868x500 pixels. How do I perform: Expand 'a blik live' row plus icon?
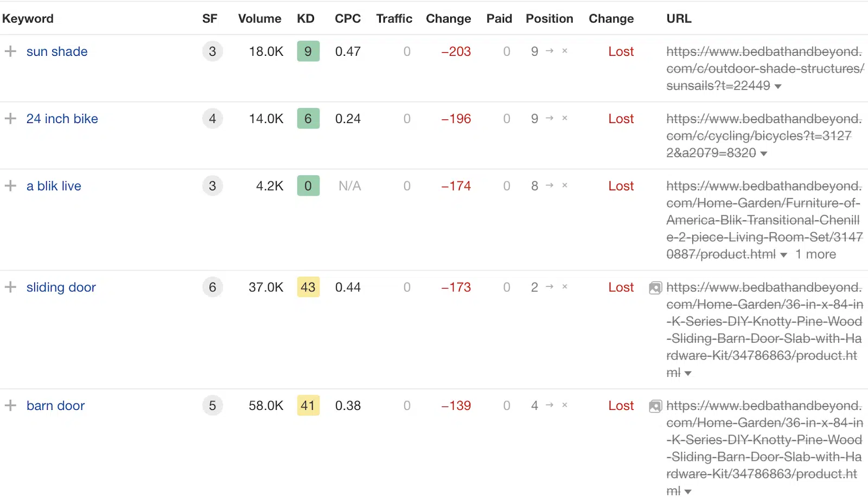click(10, 186)
